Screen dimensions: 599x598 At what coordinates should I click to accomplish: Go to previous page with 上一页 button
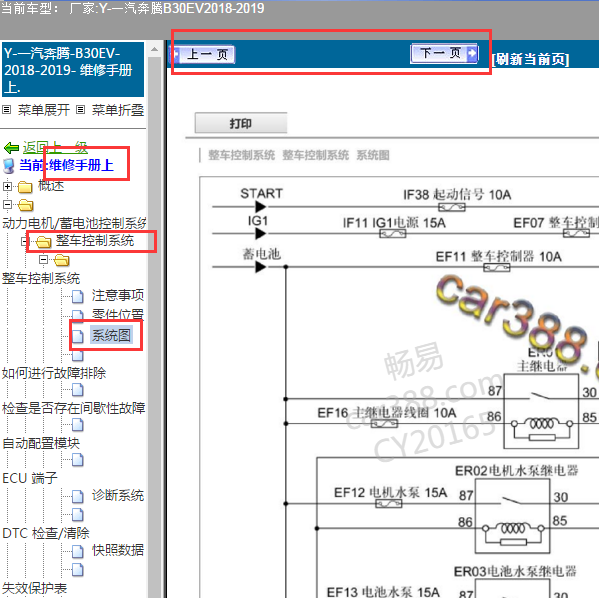(203, 54)
